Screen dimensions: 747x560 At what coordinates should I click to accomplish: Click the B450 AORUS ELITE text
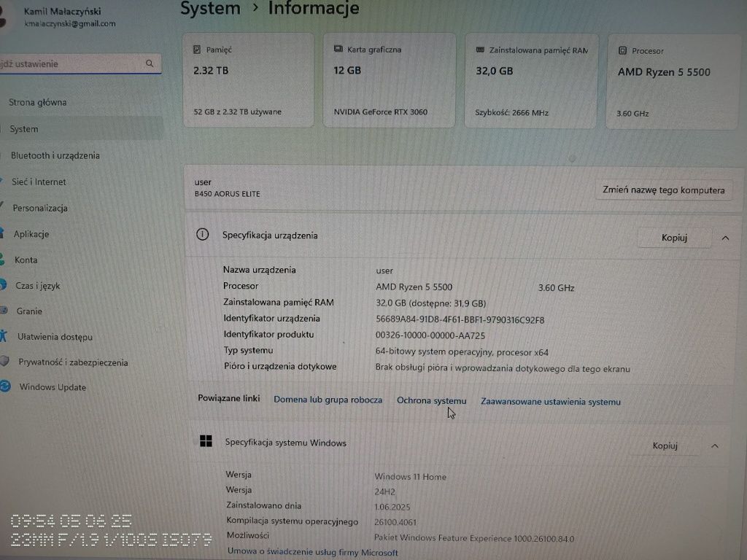pyautogui.click(x=228, y=194)
